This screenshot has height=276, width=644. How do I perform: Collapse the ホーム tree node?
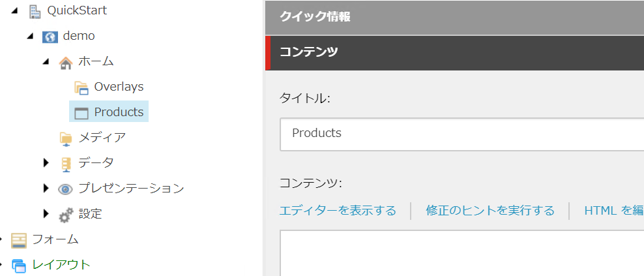46,63
